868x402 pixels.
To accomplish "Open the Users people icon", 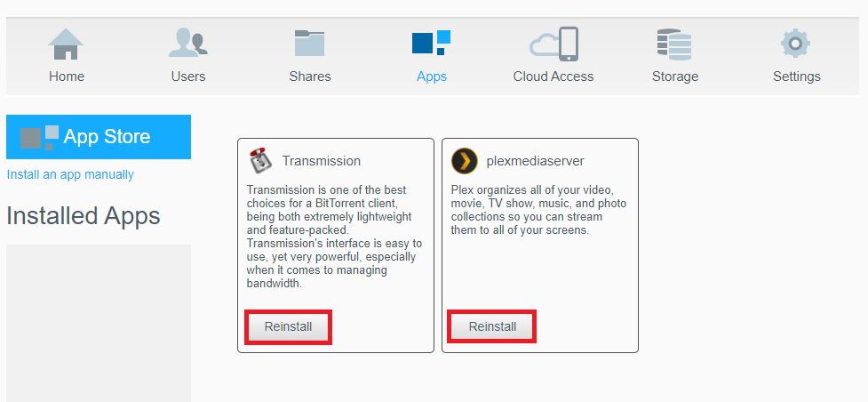I will pos(188,44).
